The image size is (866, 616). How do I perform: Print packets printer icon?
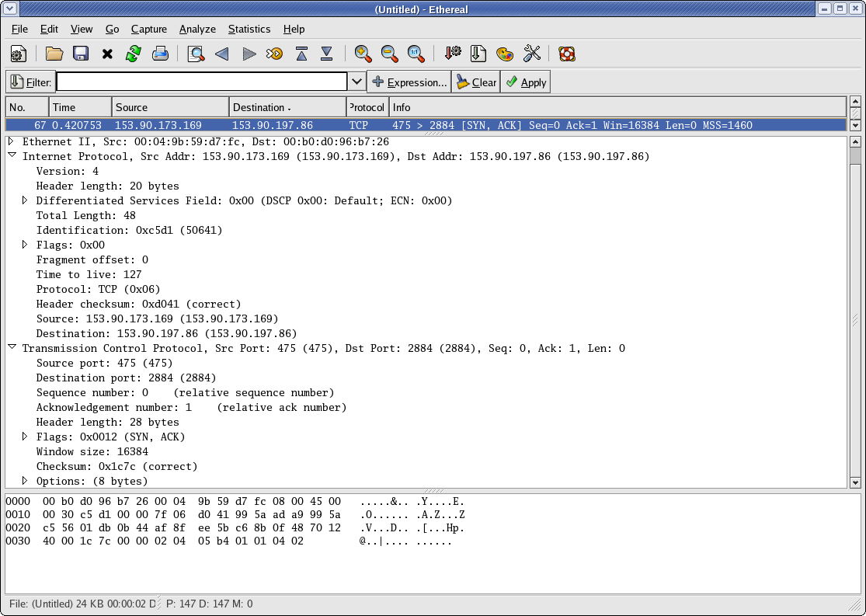pyautogui.click(x=160, y=54)
